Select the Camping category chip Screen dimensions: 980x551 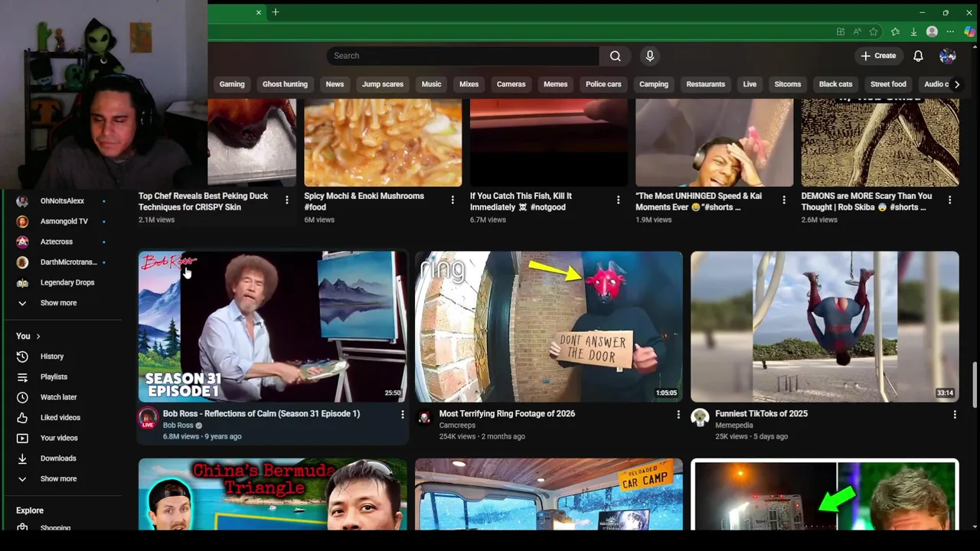click(x=654, y=84)
